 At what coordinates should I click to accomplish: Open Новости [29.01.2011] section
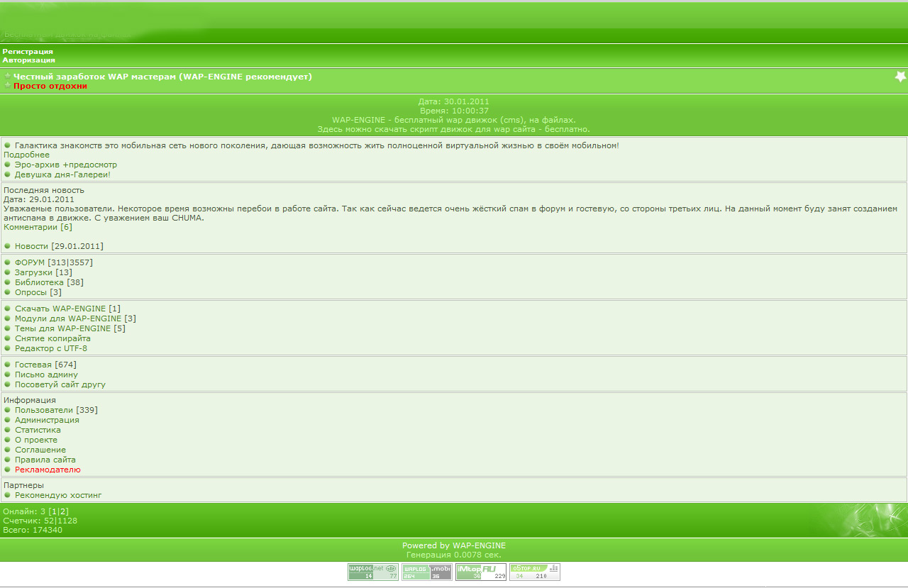point(59,246)
